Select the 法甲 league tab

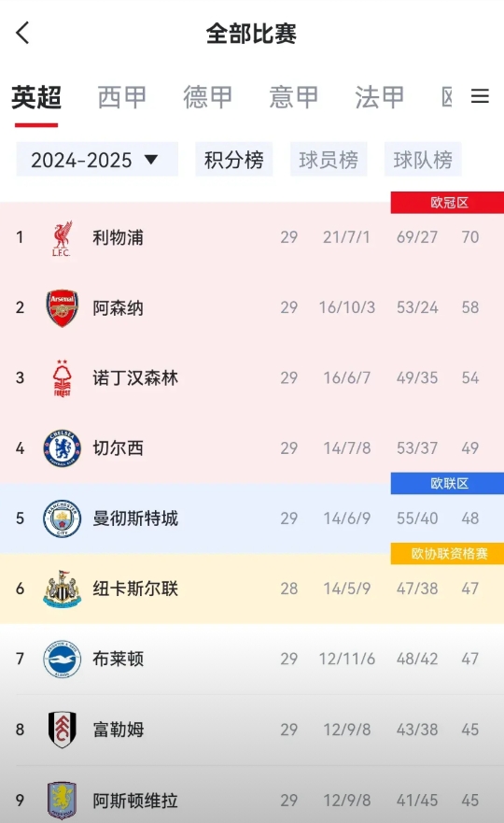tap(379, 97)
